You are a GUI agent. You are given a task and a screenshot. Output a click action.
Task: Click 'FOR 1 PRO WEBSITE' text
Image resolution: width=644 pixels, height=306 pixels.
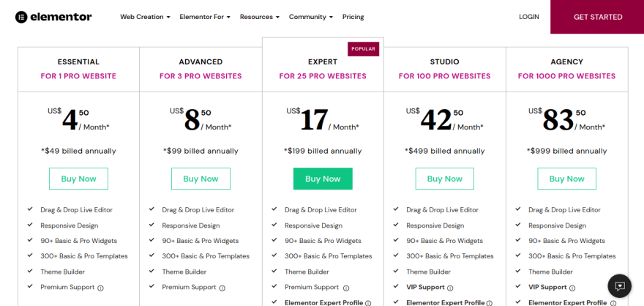tap(78, 76)
